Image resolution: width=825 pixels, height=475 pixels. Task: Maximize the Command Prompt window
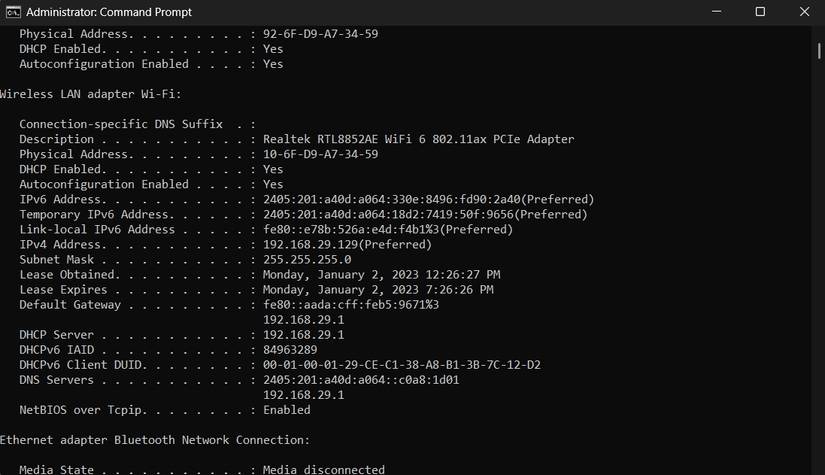coord(760,12)
